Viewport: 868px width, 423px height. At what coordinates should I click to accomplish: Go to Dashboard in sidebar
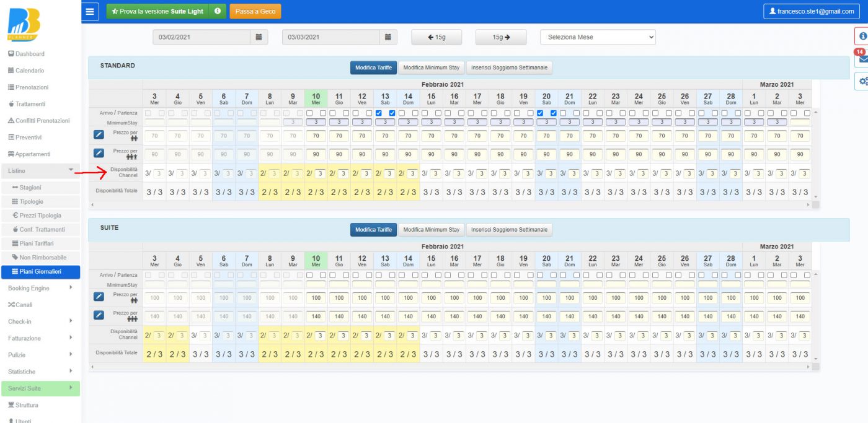[26, 54]
